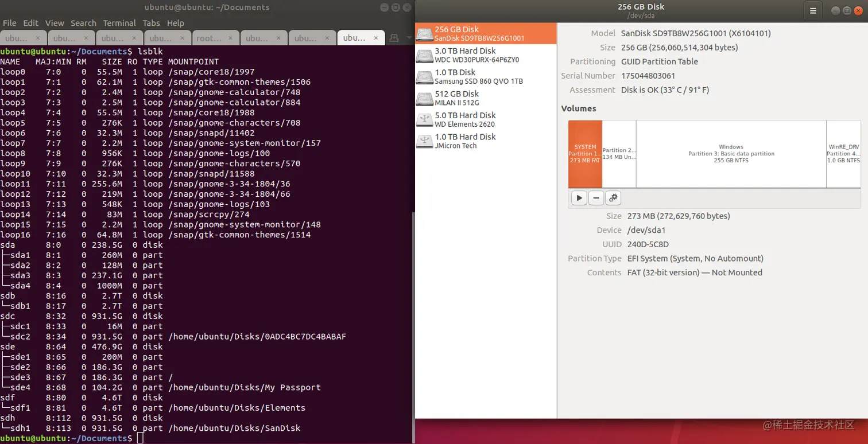Click the Samsung SSD 860 QVO drive icon
Screen dimensions: 868x444
(x=425, y=76)
